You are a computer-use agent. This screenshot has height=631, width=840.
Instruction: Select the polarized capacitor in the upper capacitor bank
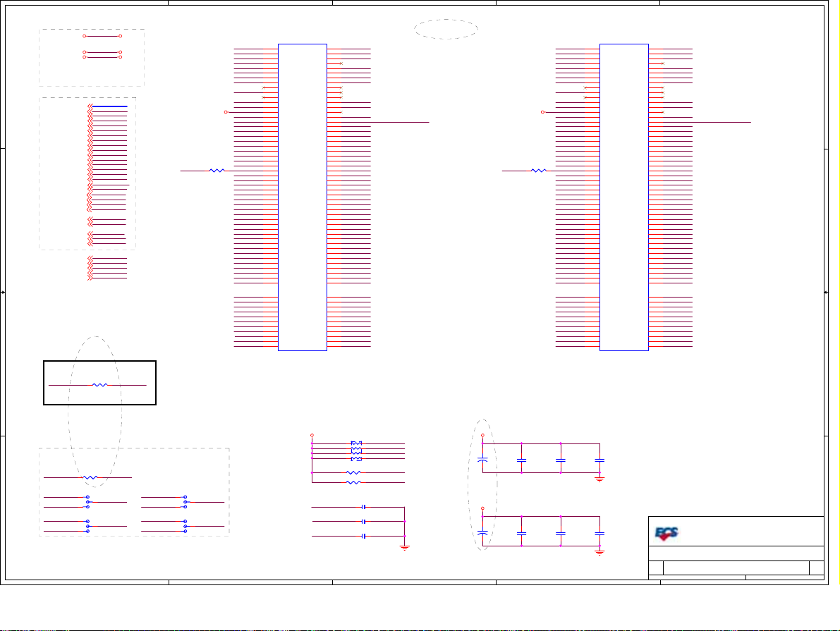click(482, 460)
